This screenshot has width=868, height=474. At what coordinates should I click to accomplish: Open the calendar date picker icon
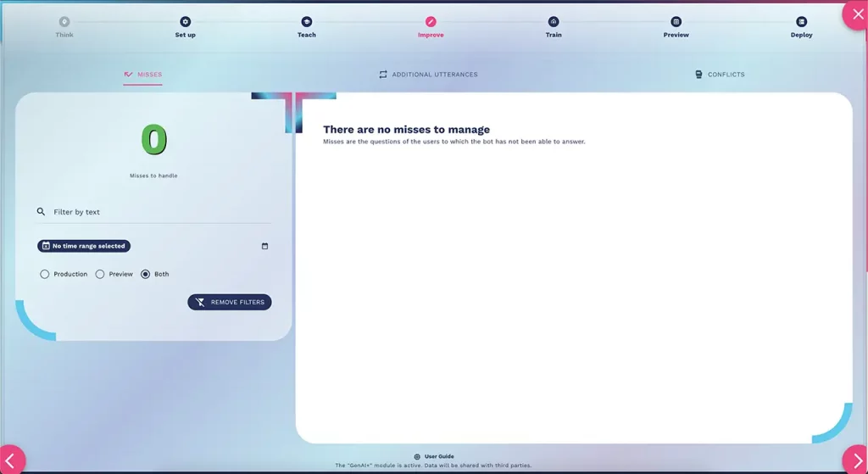pyautogui.click(x=264, y=246)
